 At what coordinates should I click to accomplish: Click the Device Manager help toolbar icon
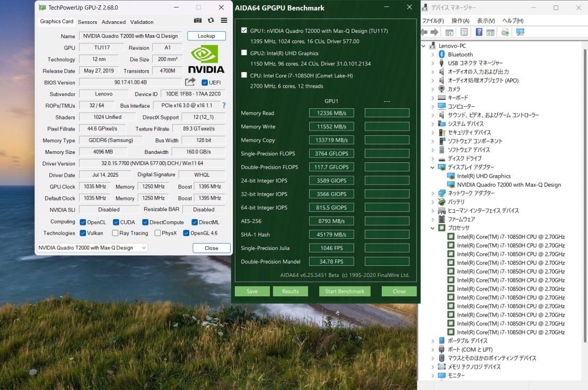pyautogui.click(x=479, y=32)
